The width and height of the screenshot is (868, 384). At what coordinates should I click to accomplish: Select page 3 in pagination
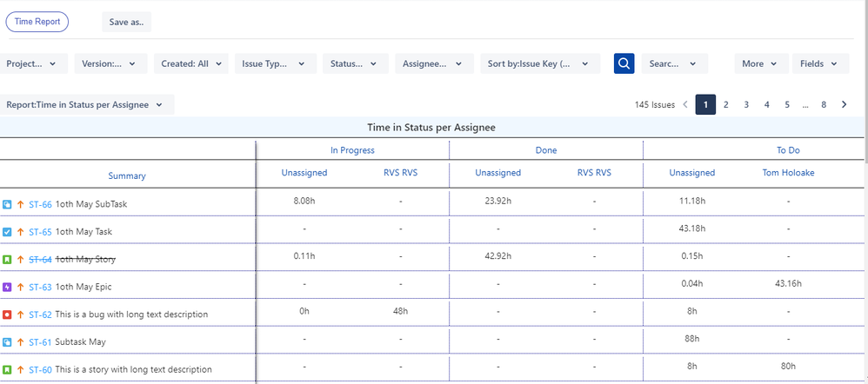pos(746,105)
